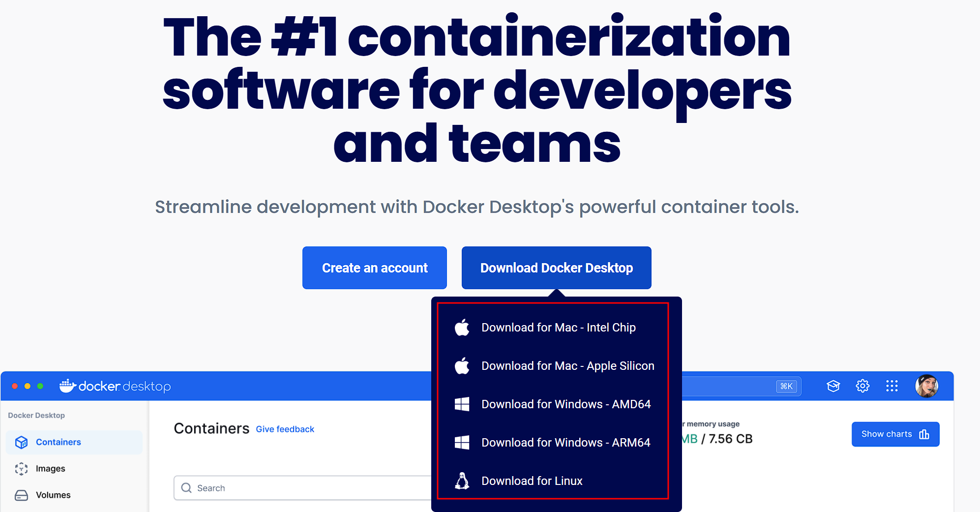Image resolution: width=980 pixels, height=512 pixels.
Task: Select Download for Mac - Apple Silicon
Action: tap(567, 366)
